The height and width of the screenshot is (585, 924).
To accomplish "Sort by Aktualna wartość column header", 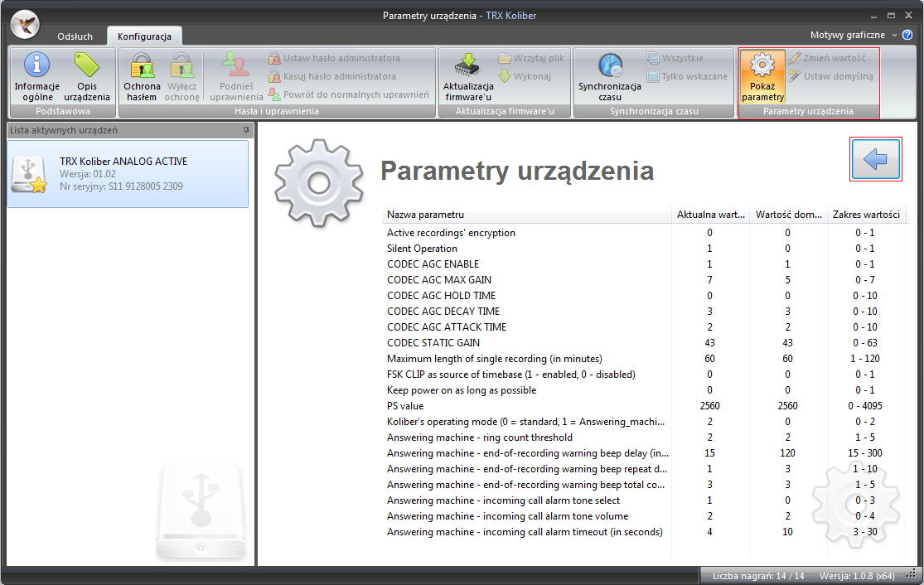I will [711, 215].
